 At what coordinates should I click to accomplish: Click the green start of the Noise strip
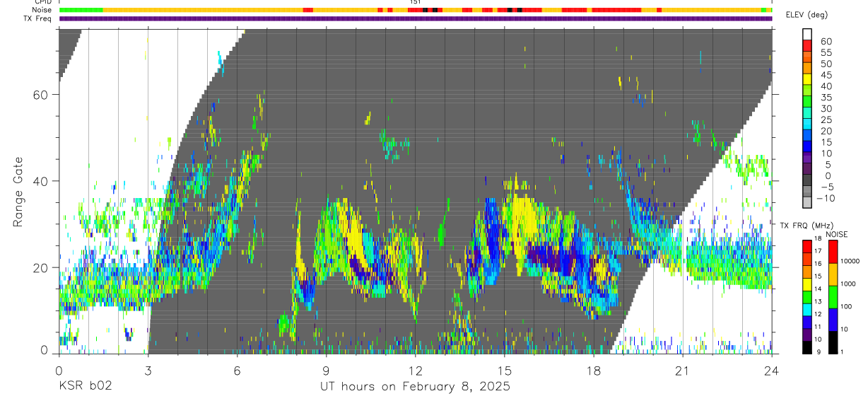coord(81,10)
